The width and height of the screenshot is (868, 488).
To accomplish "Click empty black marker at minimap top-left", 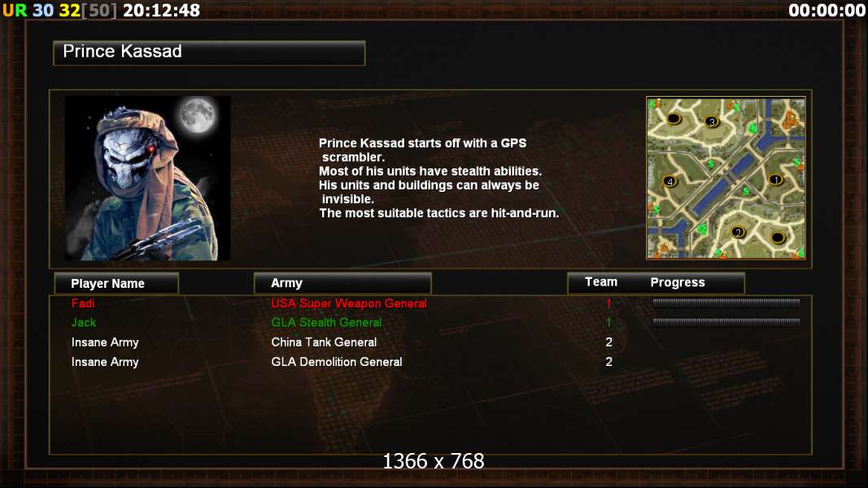I will tap(674, 119).
